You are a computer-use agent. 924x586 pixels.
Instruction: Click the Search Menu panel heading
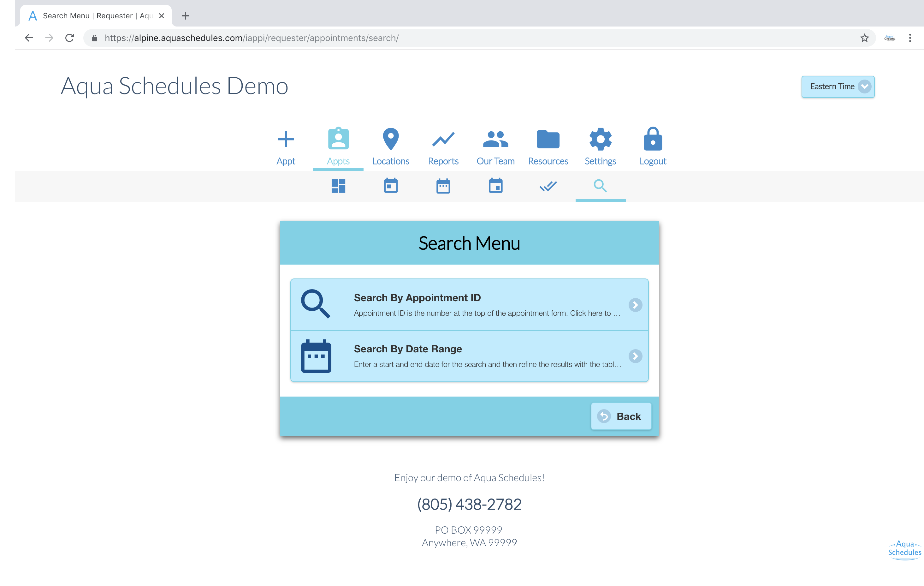tap(469, 243)
